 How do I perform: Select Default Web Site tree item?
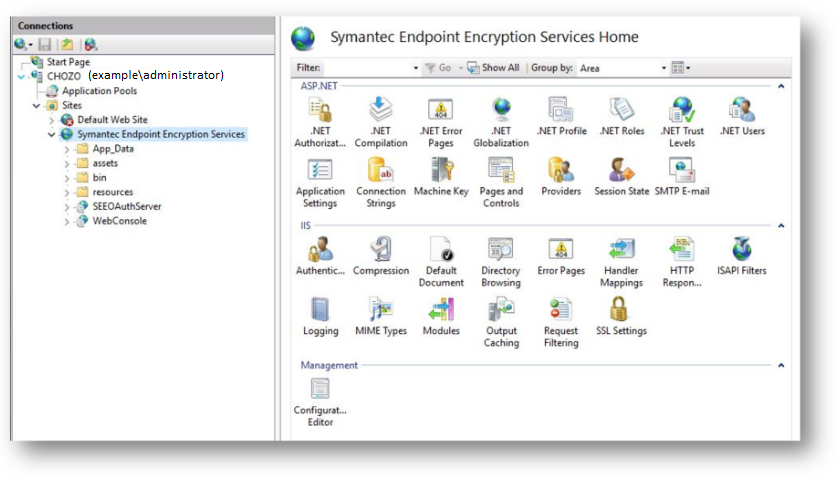(112, 119)
